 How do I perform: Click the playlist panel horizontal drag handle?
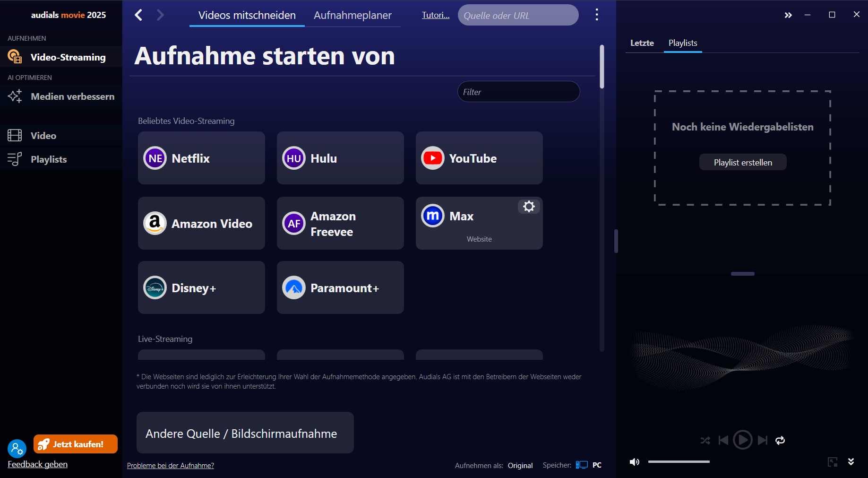[x=743, y=274]
